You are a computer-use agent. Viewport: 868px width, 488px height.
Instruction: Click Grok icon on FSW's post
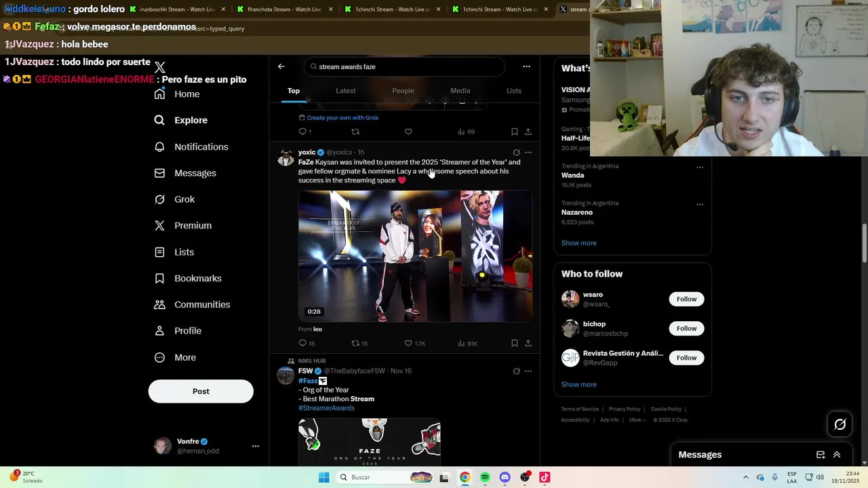coord(516,371)
